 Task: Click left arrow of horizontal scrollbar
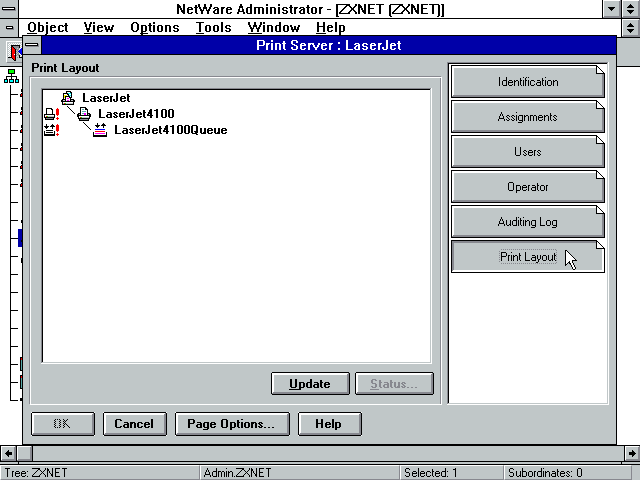8,453
